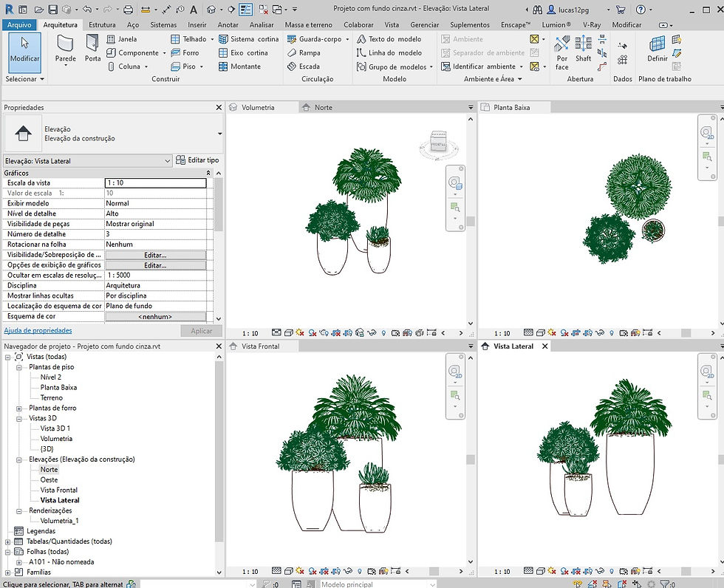The height and width of the screenshot is (588, 724).
Task: Expand Tabelas/Quantidades (todas) tree node
Action: pos(7,541)
